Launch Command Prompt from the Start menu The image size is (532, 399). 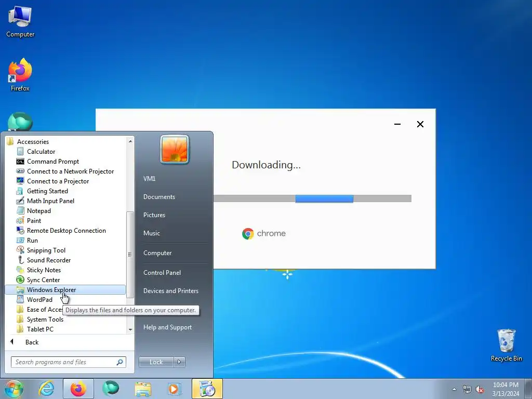point(52,162)
